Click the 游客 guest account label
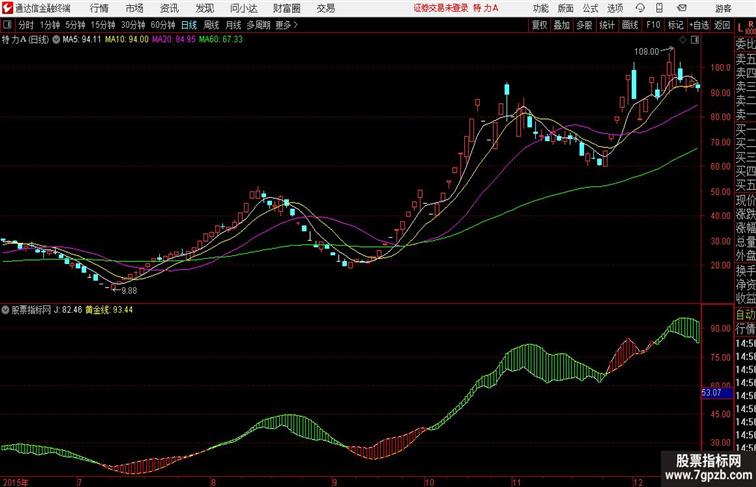The height and width of the screenshot is (487, 756). [x=723, y=8]
